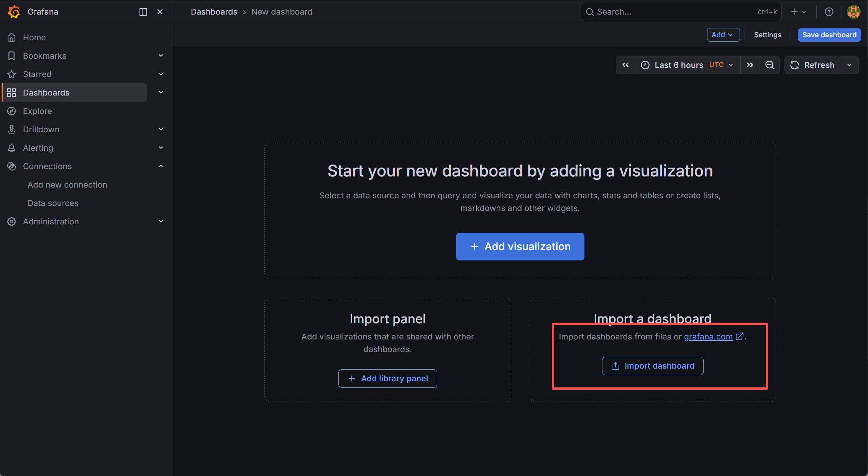
Task: Go to Home in sidebar
Action: pos(34,38)
